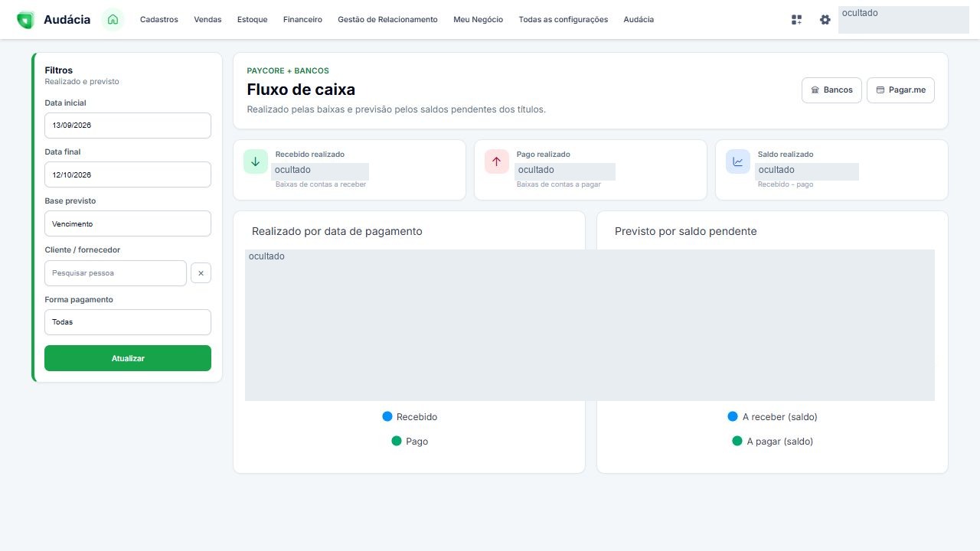Open the Cadastros menu

pos(159,20)
